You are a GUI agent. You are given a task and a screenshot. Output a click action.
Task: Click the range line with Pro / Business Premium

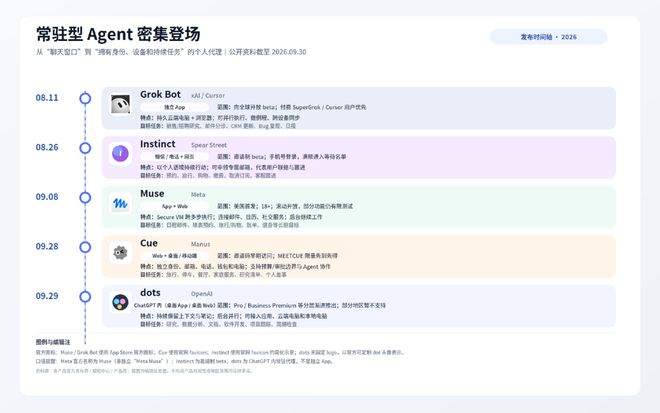(x=301, y=305)
